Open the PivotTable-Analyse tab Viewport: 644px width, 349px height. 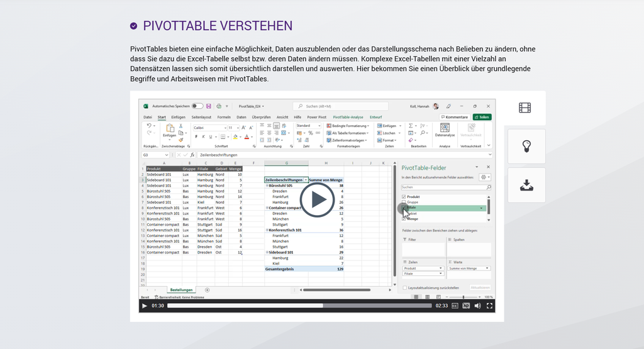coord(348,117)
